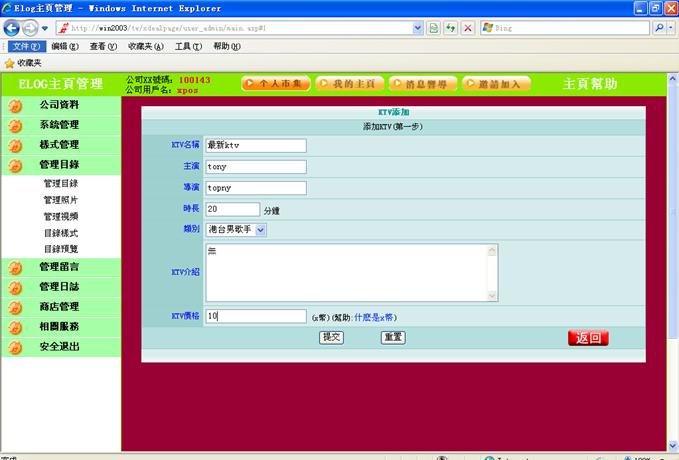Open the 類別 dropdown showing 港台男歌手
This screenshot has width=679, height=460.
tap(236, 230)
